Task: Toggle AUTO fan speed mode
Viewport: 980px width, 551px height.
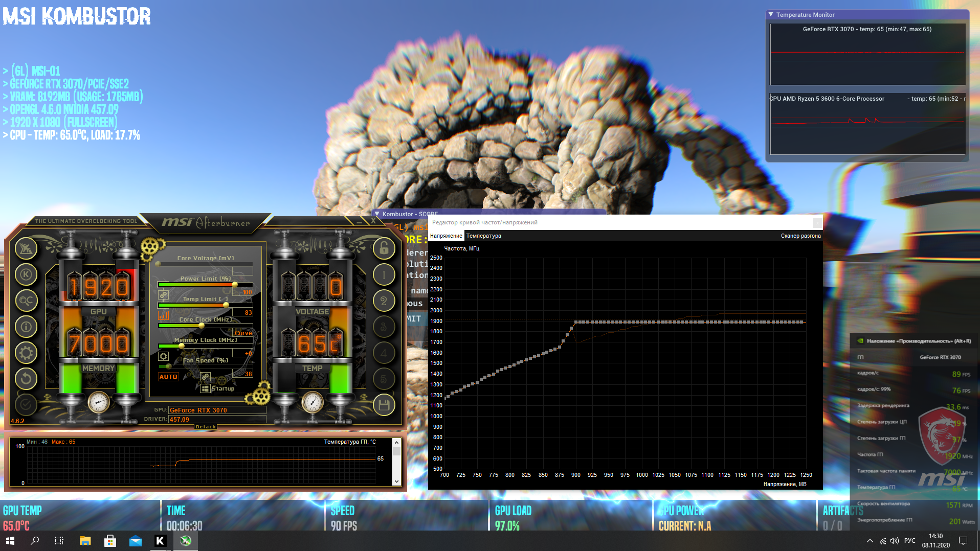Action: click(x=168, y=377)
